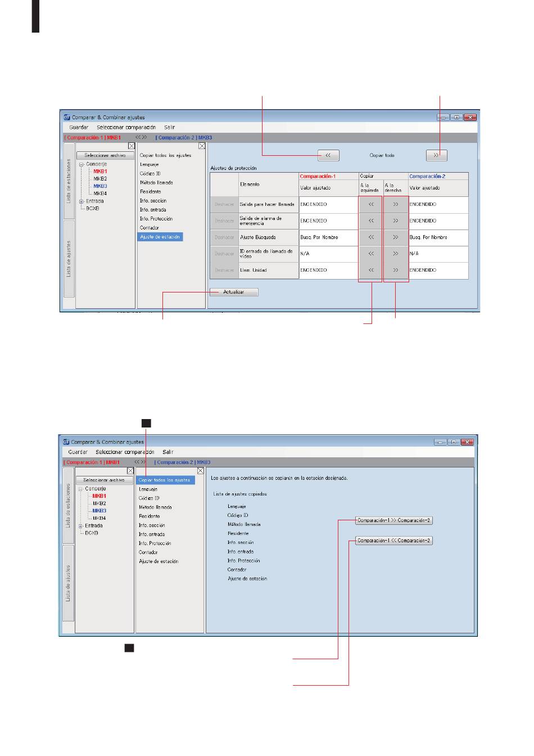Select Residente in upper window list
Viewport: 534px width, 756px height.
150,192
